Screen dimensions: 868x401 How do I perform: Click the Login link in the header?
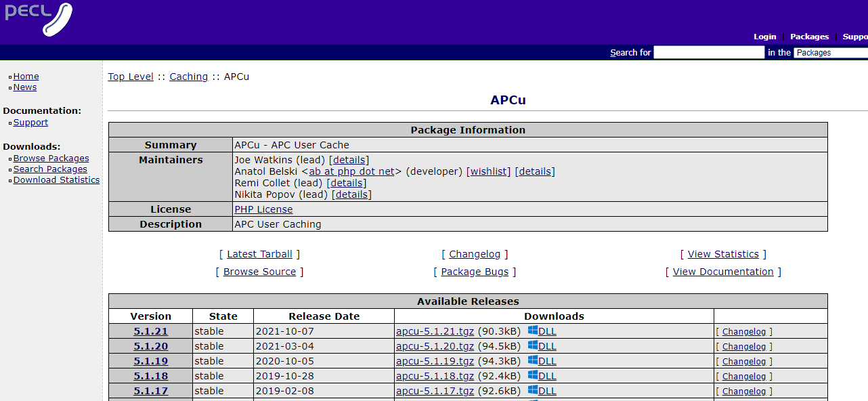pyautogui.click(x=764, y=37)
